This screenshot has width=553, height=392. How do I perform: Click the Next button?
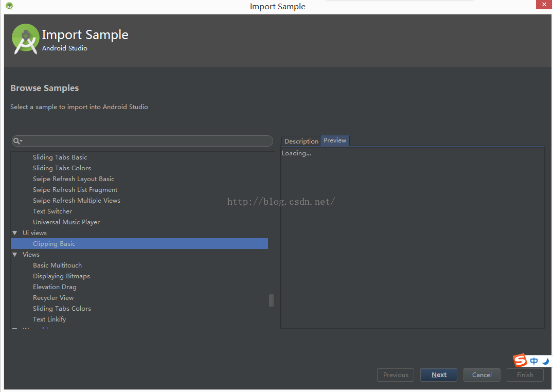point(439,375)
